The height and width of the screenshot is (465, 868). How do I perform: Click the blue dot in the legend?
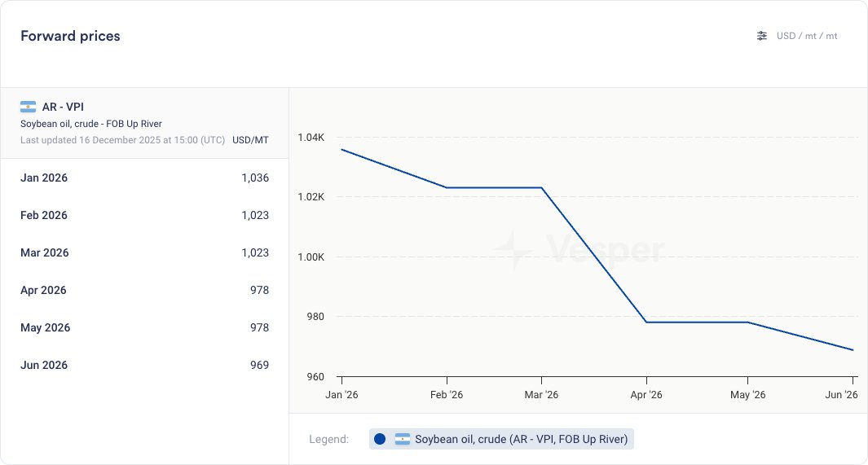tap(380, 440)
